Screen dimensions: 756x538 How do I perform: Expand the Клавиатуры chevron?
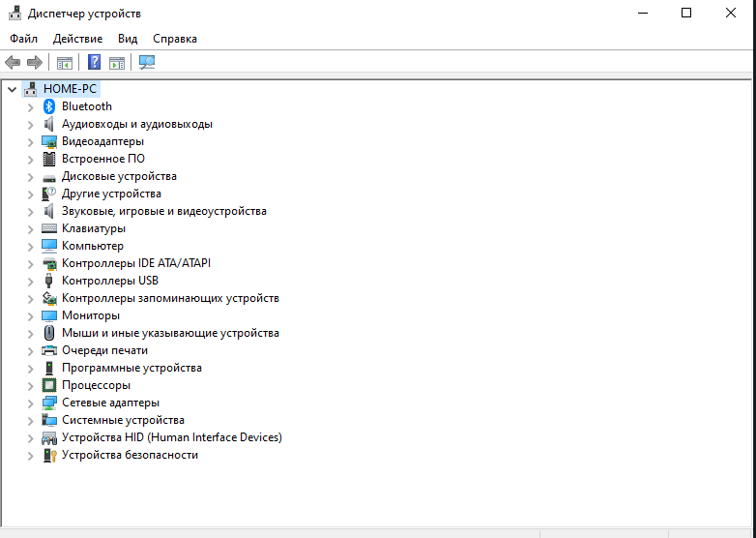(30, 228)
